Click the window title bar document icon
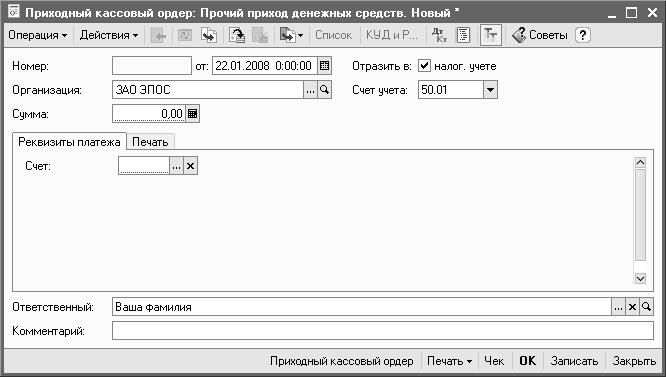The width and height of the screenshot is (666, 377). click(x=14, y=12)
